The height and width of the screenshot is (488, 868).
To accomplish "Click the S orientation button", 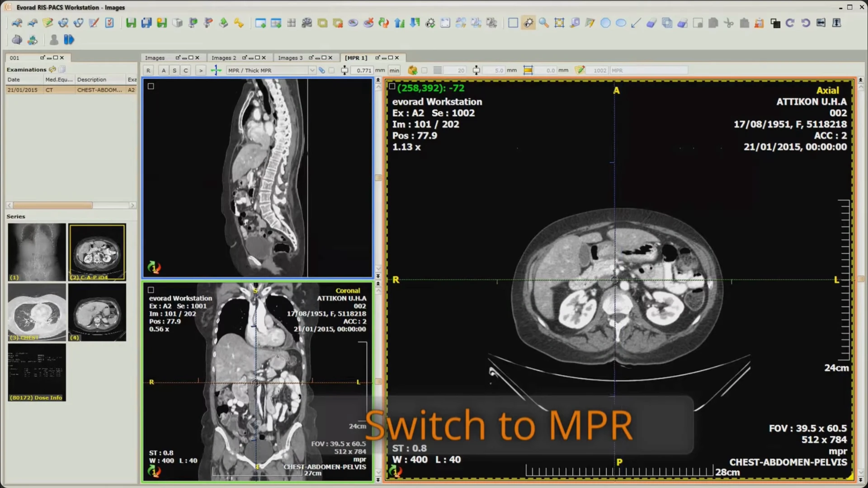I will tap(175, 70).
